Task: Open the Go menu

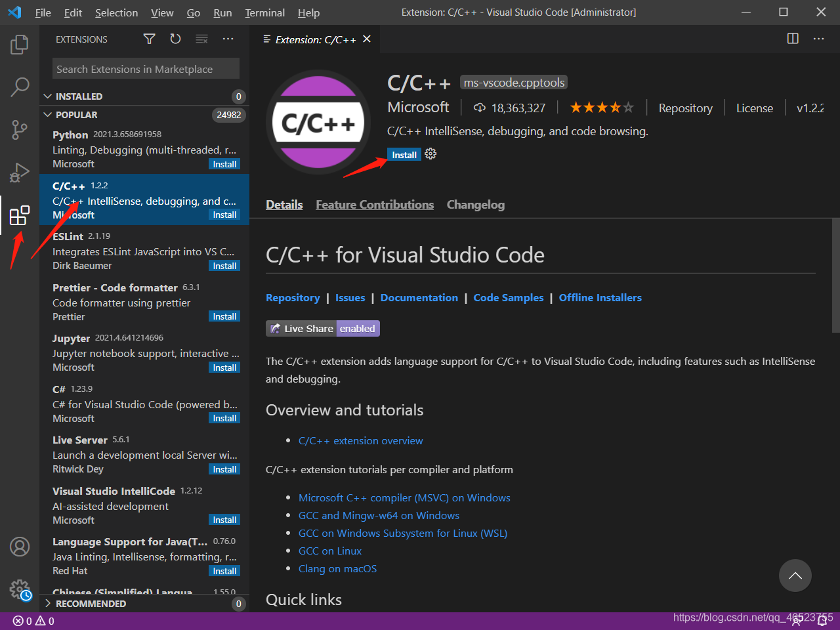Action: 194,12
